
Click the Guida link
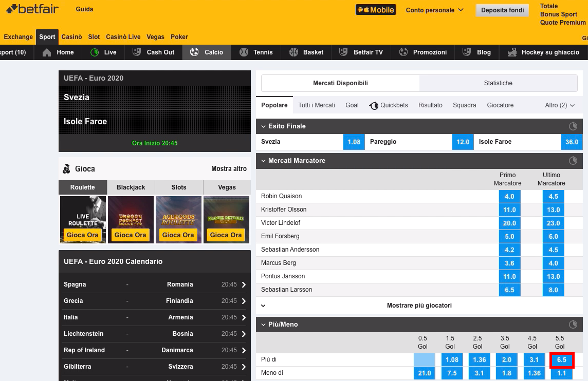(x=84, y=9)
